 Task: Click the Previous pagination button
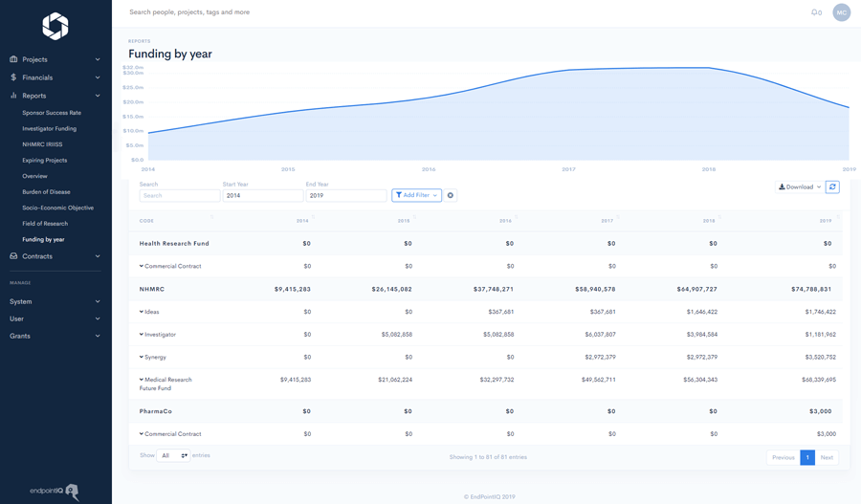click(x=783, y=457)
